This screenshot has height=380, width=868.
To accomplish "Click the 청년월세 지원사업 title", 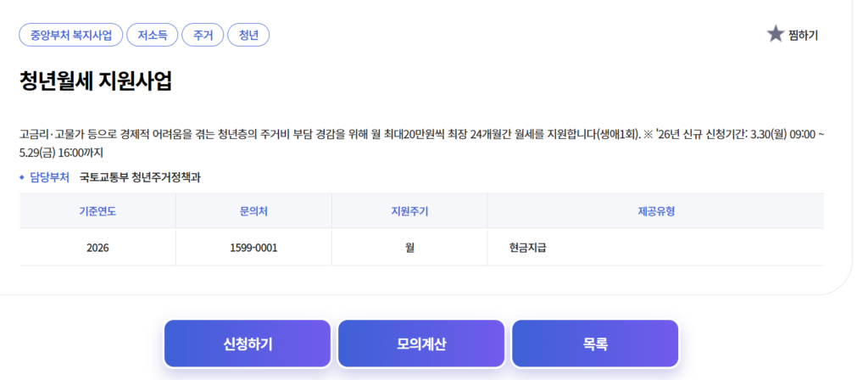I will pos(96,81).
